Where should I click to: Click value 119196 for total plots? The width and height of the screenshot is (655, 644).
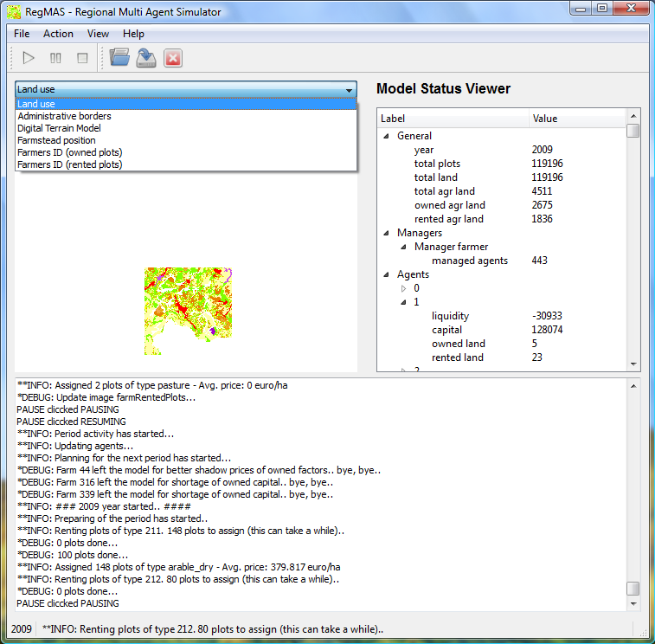coord(547,164)
